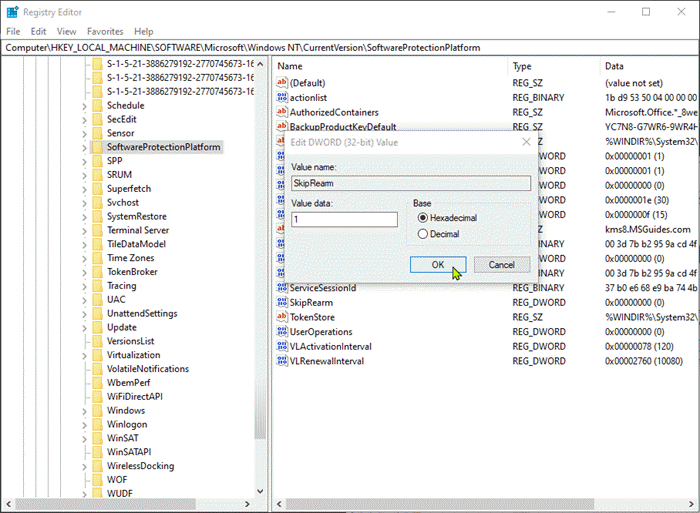Click the tree pane vertical scrollbar
Screen dimensions: 700x513
(x=261, y=280)
